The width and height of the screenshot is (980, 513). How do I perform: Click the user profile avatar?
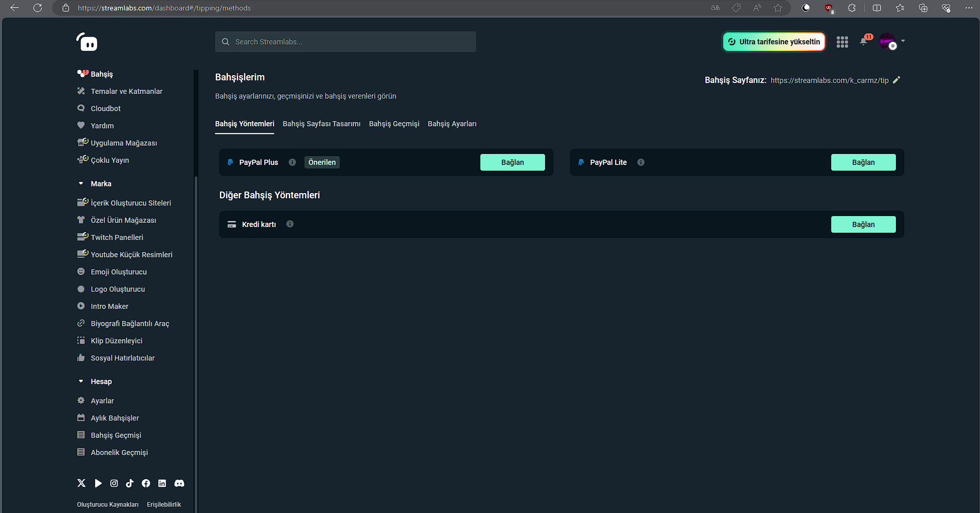[x=888, y=41]
